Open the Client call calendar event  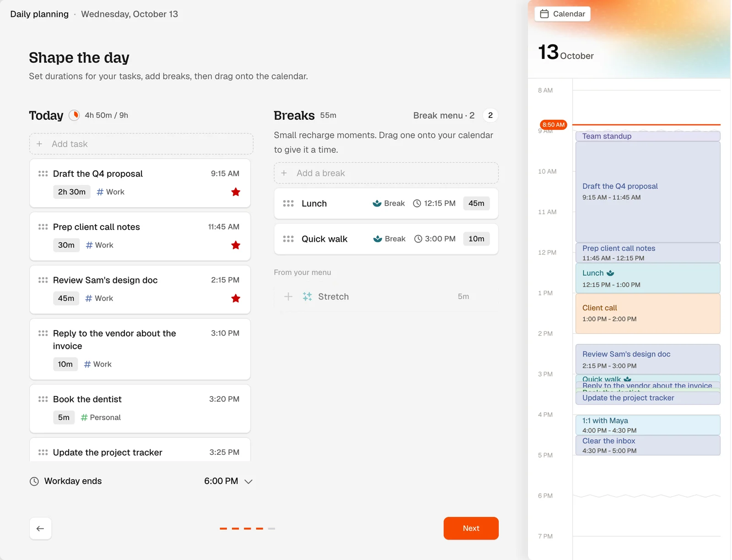point(648,314)
